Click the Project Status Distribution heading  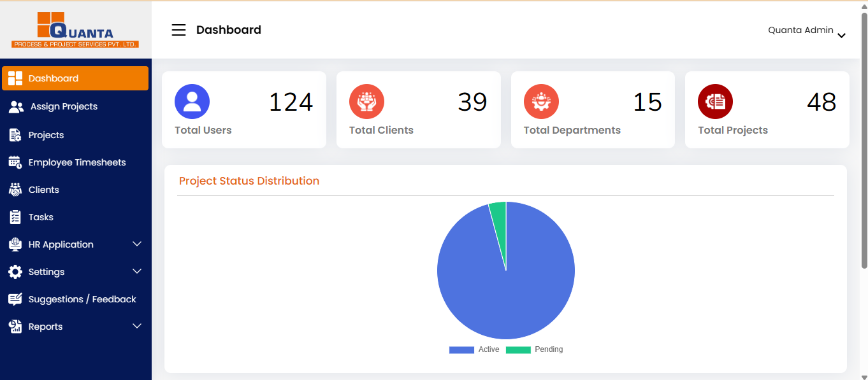(x=249, y=181)
